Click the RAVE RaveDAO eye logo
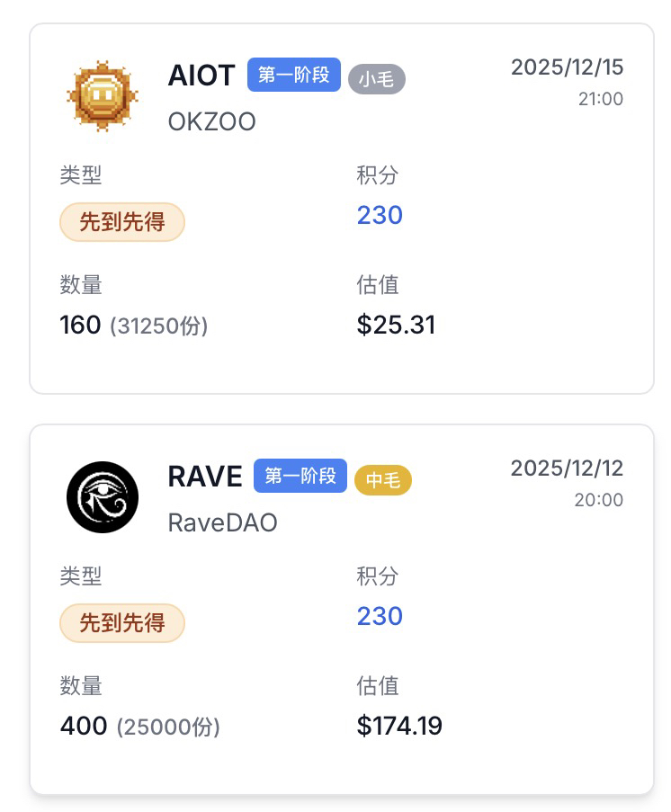Image resolution: width=671 pixels, height=812 pixels. tap(103, 497)
